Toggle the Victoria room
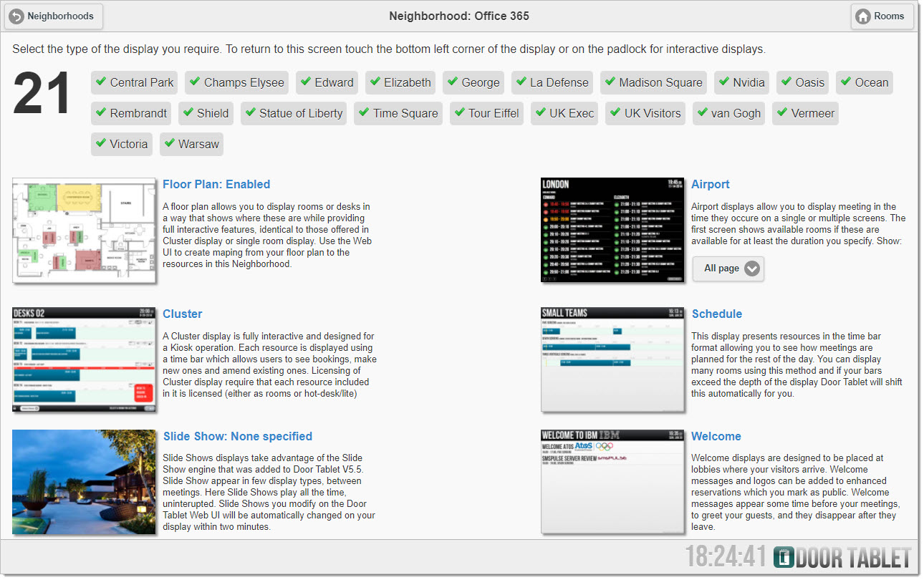This screenshot has width=924, height=580. (x=122, y=144)
